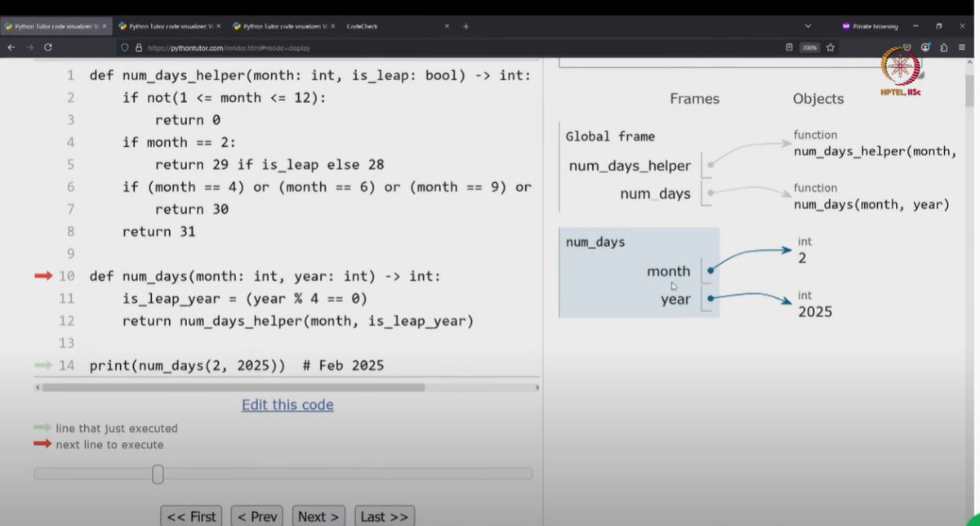This screenshot has height=526, width=980.
Task: Click code line 11 is_leap_year assignment
Action: tap(245, 298)
